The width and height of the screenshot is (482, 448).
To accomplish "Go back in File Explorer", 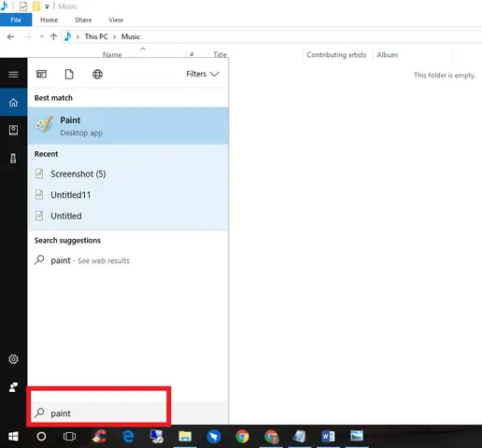I will click(10, 36).
